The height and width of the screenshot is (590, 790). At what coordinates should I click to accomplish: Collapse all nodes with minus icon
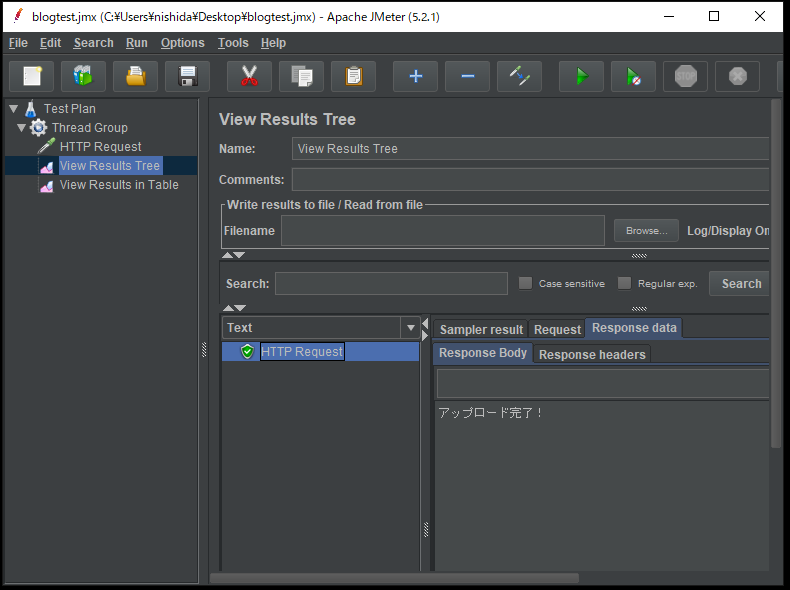[x=468, y=77]
